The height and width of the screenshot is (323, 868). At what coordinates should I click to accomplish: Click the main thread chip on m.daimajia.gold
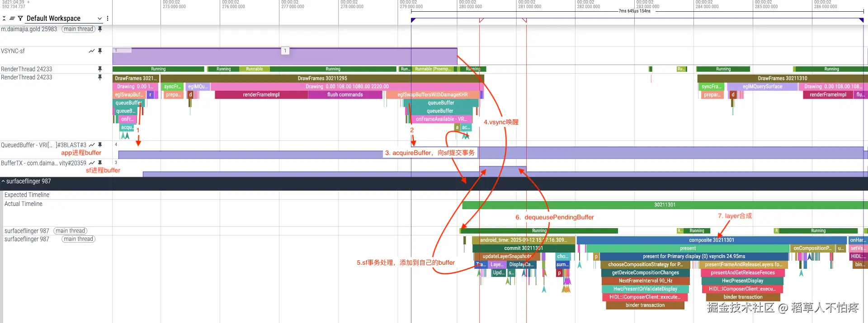79,29
